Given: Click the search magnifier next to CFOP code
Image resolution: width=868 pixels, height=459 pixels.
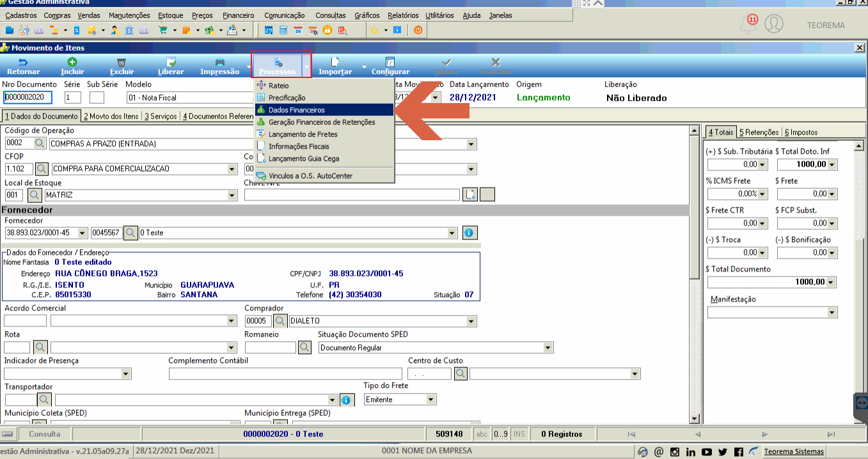Looking at the screenshot, I should (41, 169).
